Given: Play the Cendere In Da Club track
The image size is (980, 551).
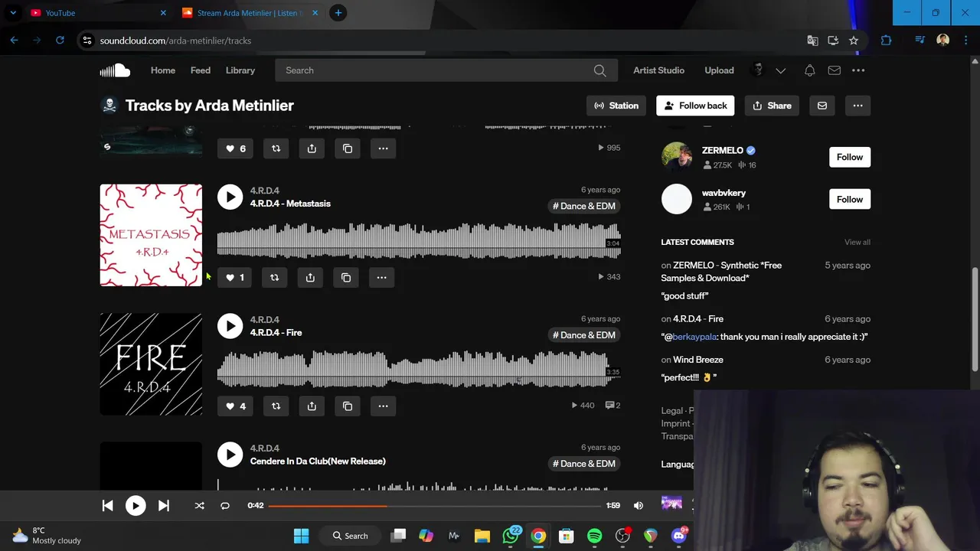Looking at the screenshot, I should (x=230, y=455).
